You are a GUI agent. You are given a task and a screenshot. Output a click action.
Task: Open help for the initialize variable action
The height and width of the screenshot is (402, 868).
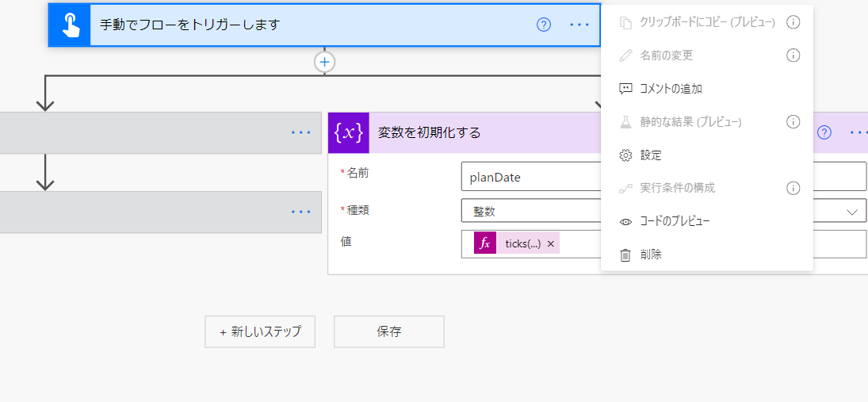825,133
